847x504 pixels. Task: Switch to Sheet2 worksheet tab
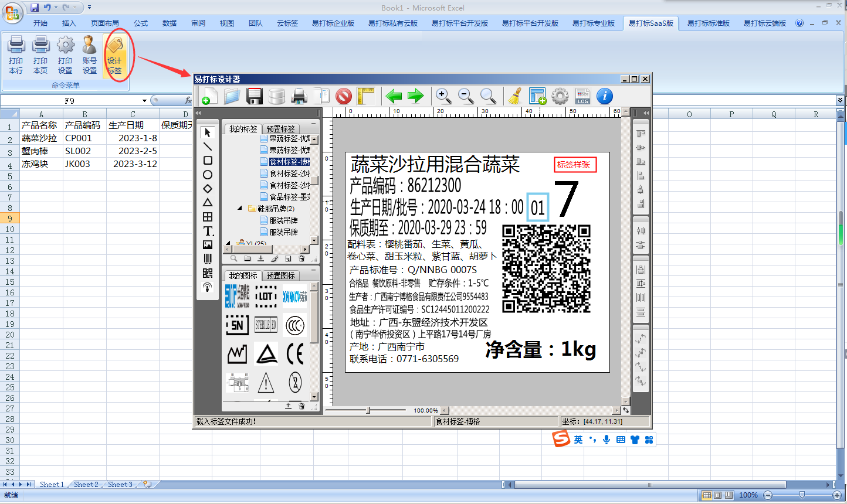(86, 485)
